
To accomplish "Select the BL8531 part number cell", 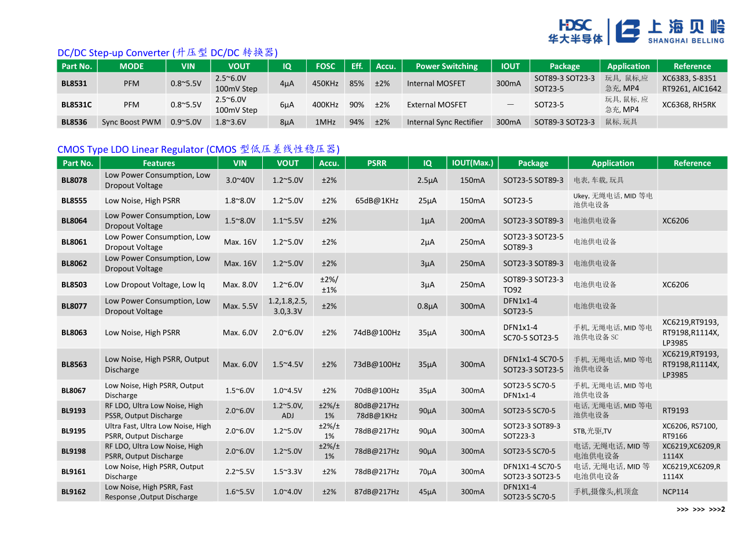I will (74, 83).
